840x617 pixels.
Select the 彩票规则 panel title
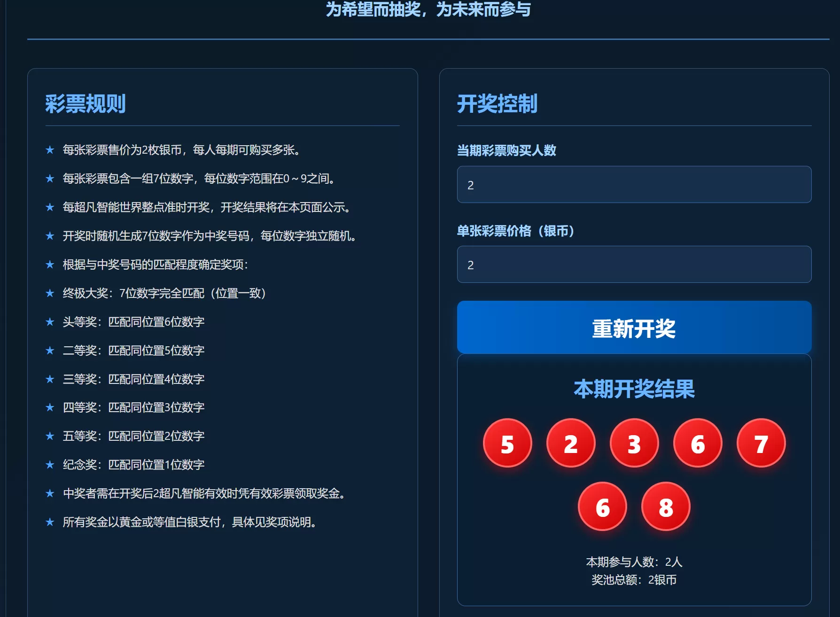[x=85, y=104]
